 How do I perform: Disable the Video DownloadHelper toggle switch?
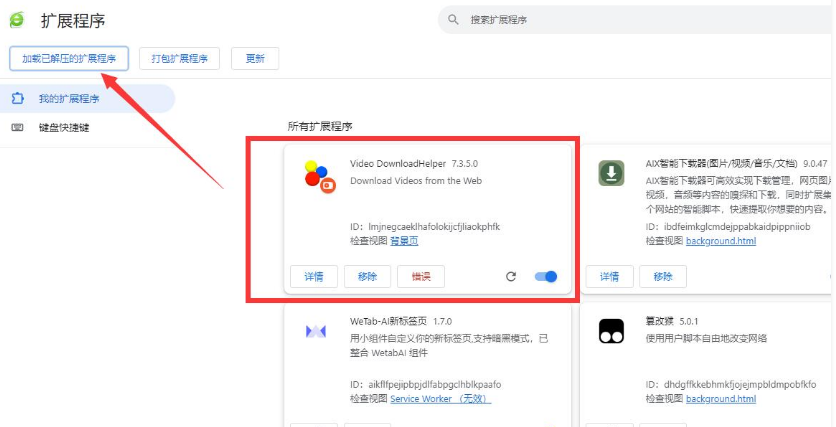point(546,277)
